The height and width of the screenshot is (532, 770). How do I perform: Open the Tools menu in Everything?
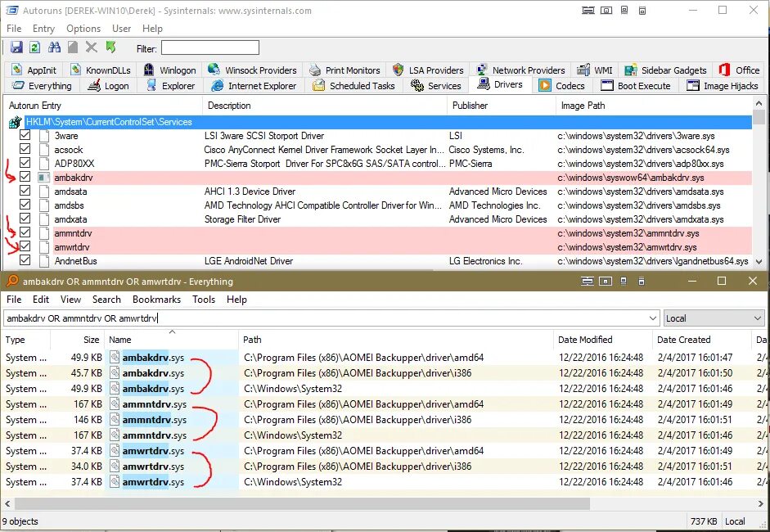pos(203,300)
